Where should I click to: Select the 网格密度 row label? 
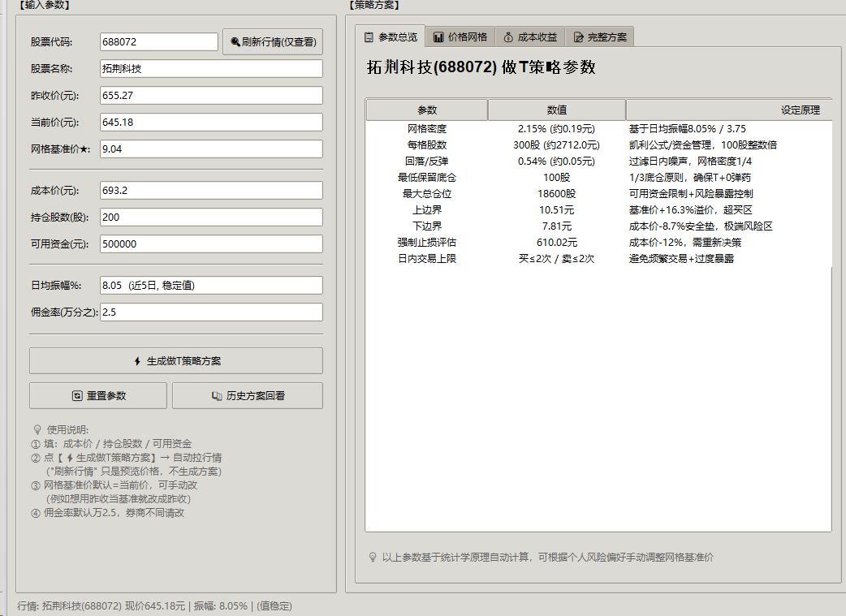point(427,129)
